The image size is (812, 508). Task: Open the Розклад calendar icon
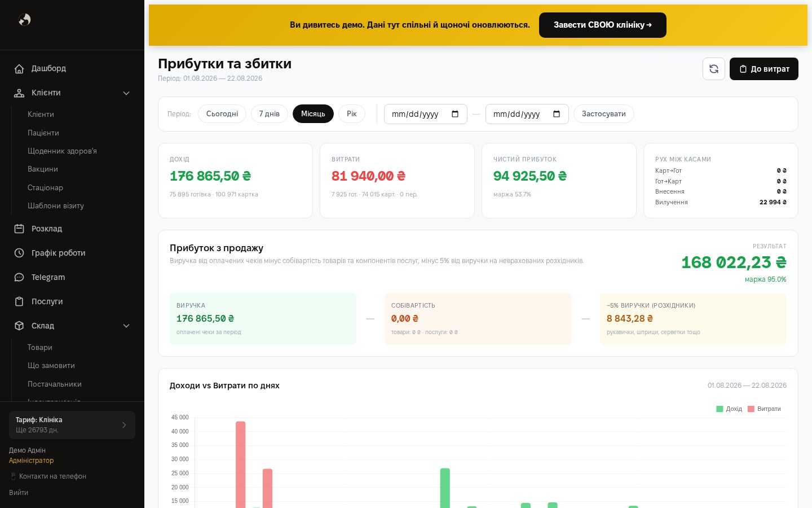point(19,229)
